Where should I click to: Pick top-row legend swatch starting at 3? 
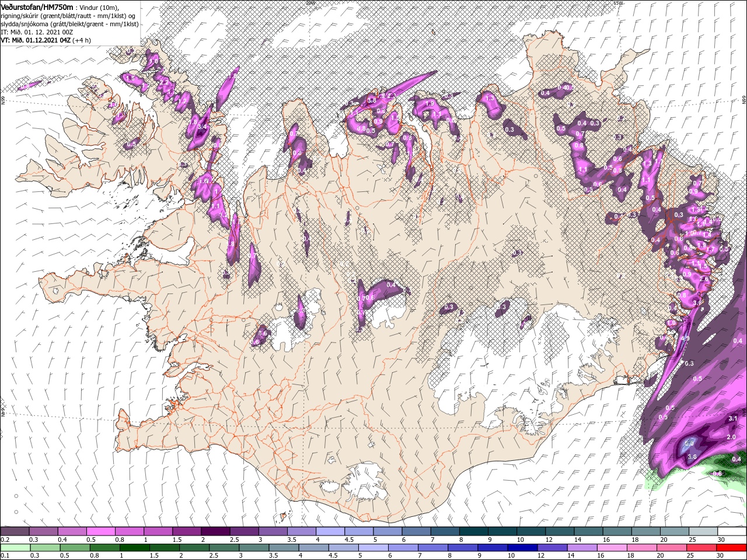click(x=273, y=531)
